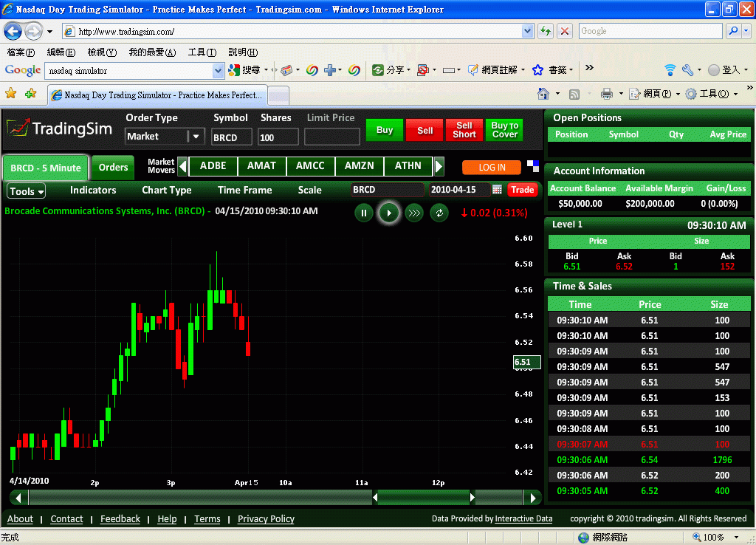Click the RSS feeds icon
Screen dimensions: 756x545
click(x=574, y=94)
